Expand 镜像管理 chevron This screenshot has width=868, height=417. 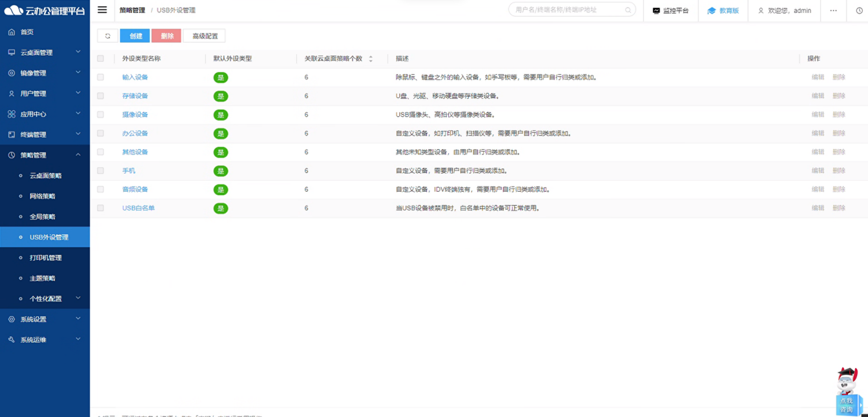pyautogui.click(x=78, y=72)
